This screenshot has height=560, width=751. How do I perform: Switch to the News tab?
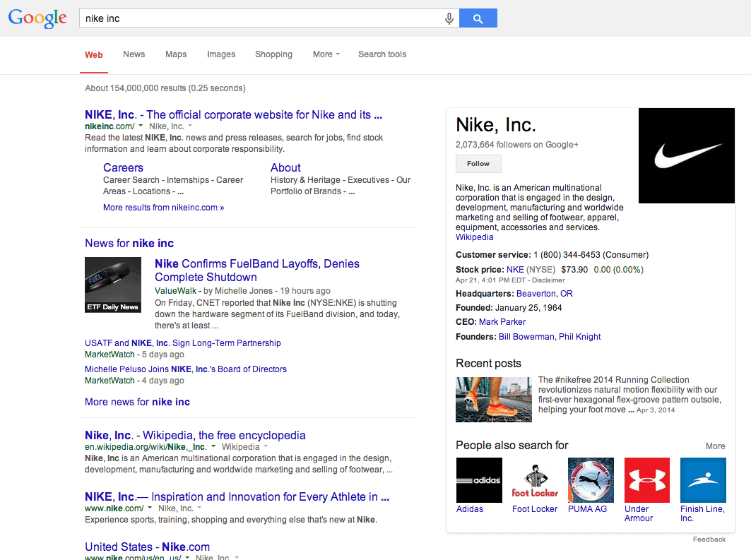click(x=134, y=54)
